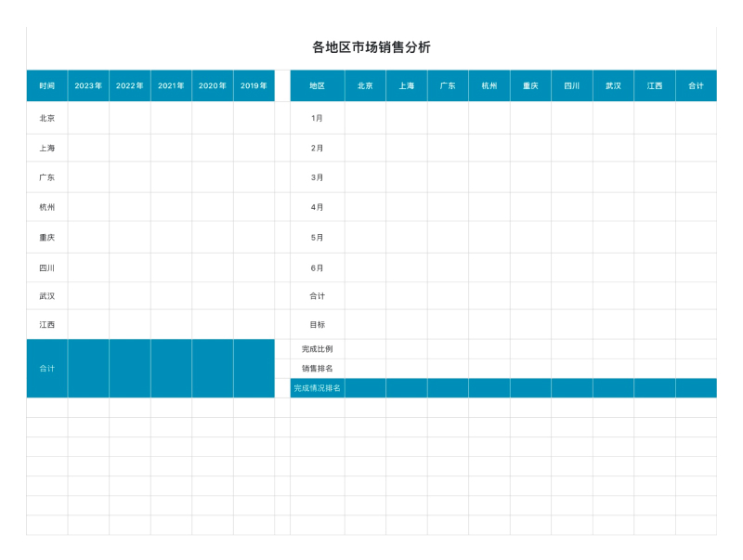This screenshot has height=560, width=743.
Task: Select the 5月 row label
Action: point(317,238)
